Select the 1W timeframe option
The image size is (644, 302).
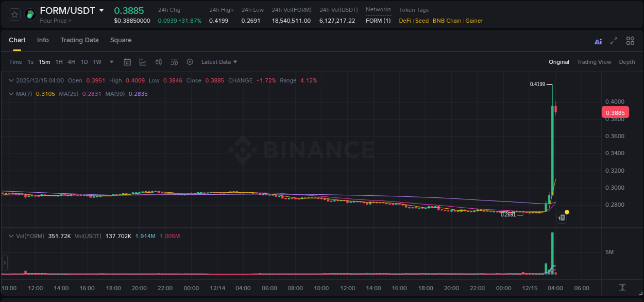click(x=97, y=62)
